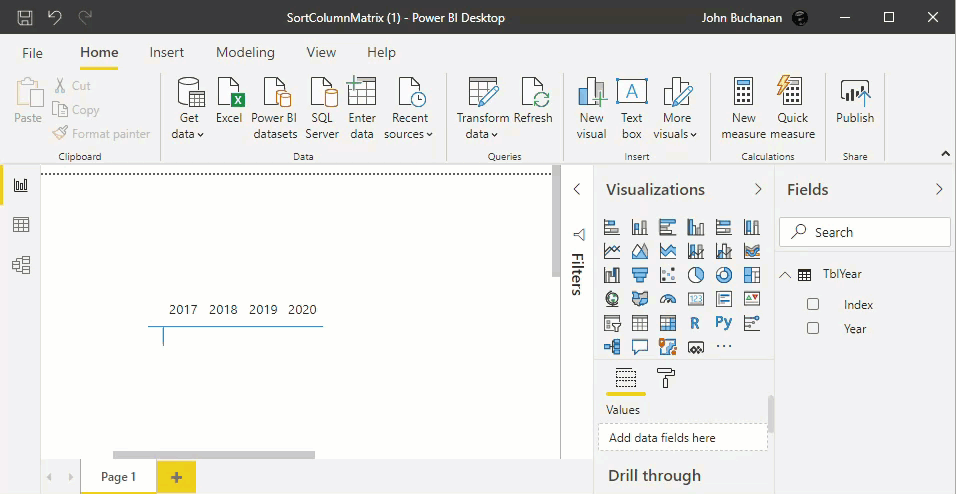
Task: Select the Page 1 tab
Action: (118, 477)
